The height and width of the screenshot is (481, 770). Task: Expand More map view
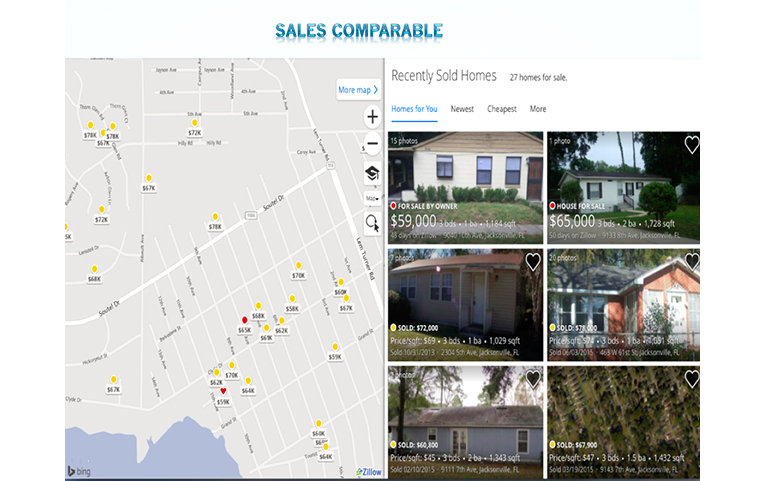click(x=357, y=90)
